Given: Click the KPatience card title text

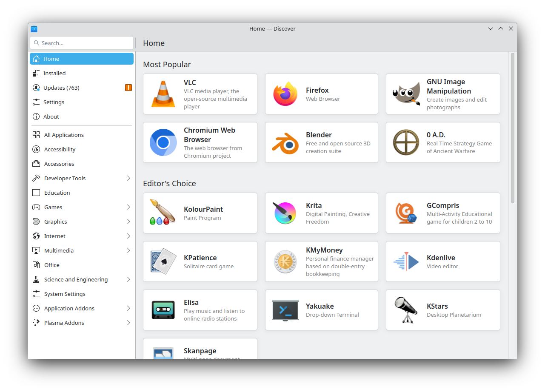Looking at the screenshot, I should (x=200, y=258).
